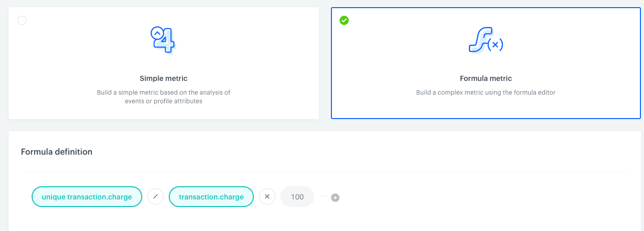Viewport: 644px width, 231px height.
Task: Click the Formula metric f(x) icon
Action: pos(486,40)
